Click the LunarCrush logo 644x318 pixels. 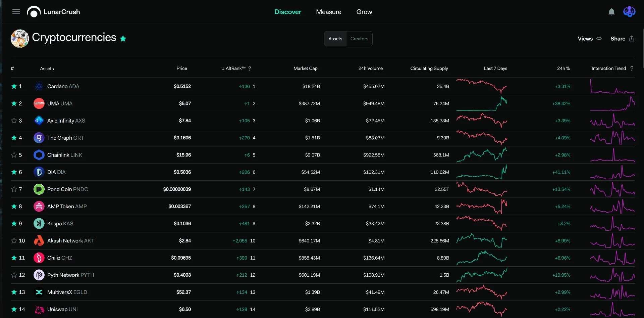point(54,12)
